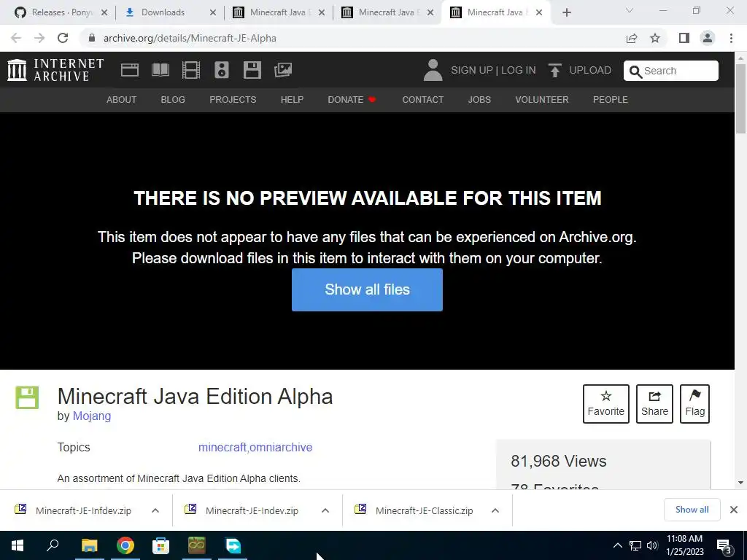Open the tab search chevron in title bar
747x560 pixels.
[630, 10]
